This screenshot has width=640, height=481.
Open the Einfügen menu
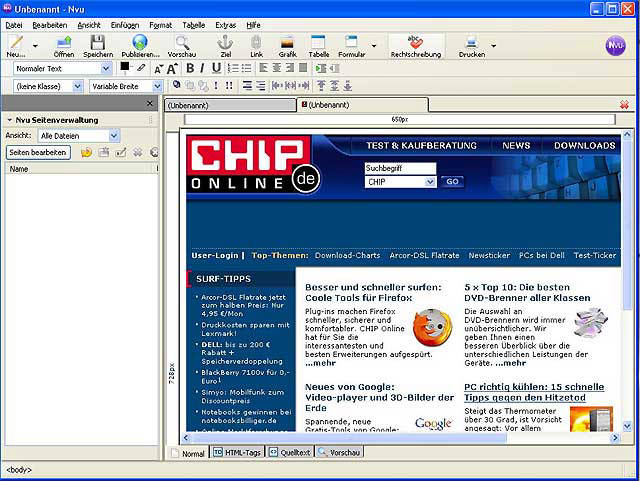point(125,25)
